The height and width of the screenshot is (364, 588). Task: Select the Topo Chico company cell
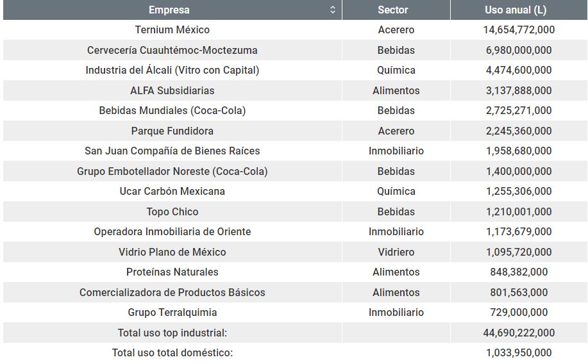(172, 211)
